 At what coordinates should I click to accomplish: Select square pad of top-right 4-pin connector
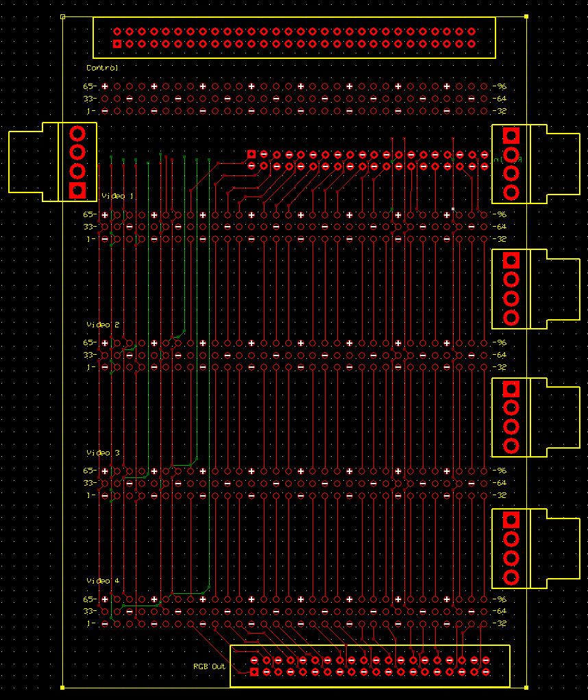[x=511, y=135]
